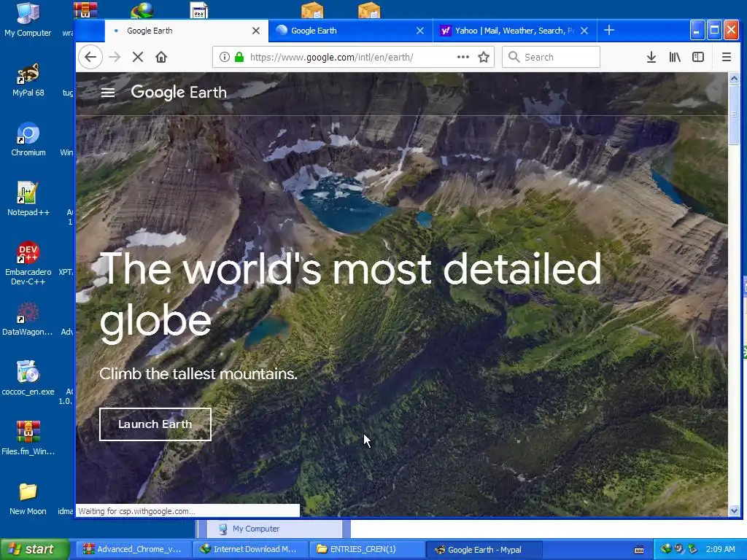Click the green padlock security icon

point(239,57)
